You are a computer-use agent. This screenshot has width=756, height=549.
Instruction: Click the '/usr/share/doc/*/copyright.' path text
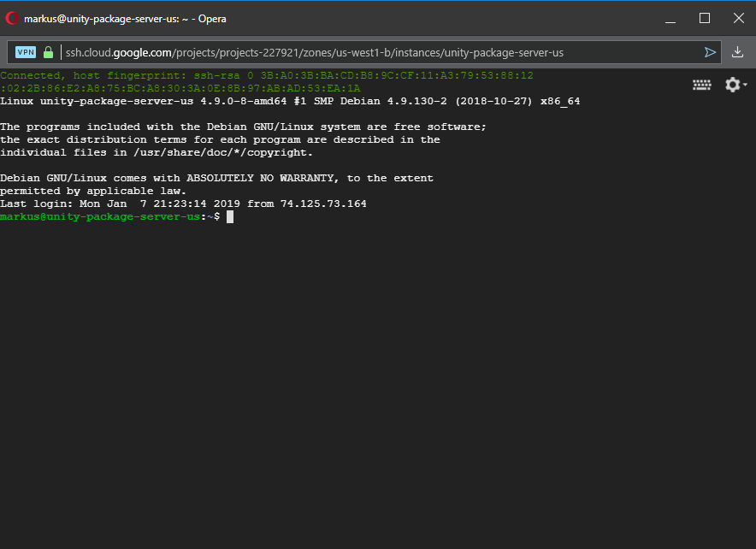point(223,153)
